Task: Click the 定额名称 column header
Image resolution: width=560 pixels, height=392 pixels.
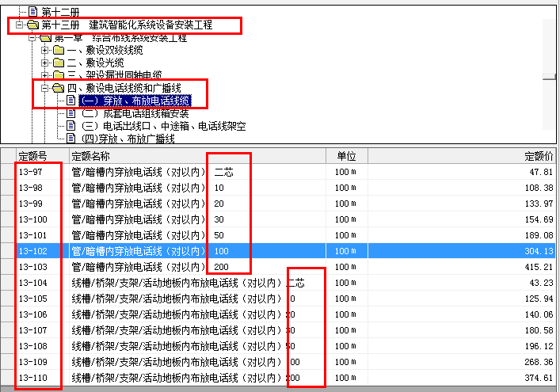Action: coord(197,156)
